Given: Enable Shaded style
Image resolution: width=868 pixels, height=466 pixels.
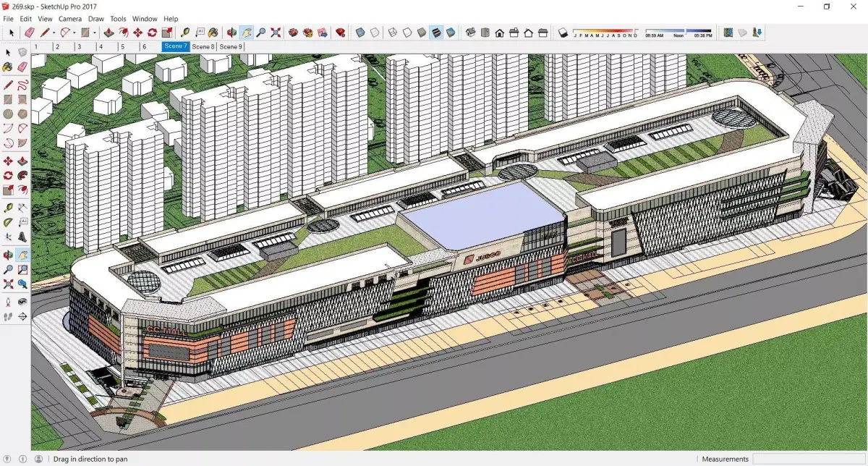Looking at the screenshot, I should tap(421, 33).
